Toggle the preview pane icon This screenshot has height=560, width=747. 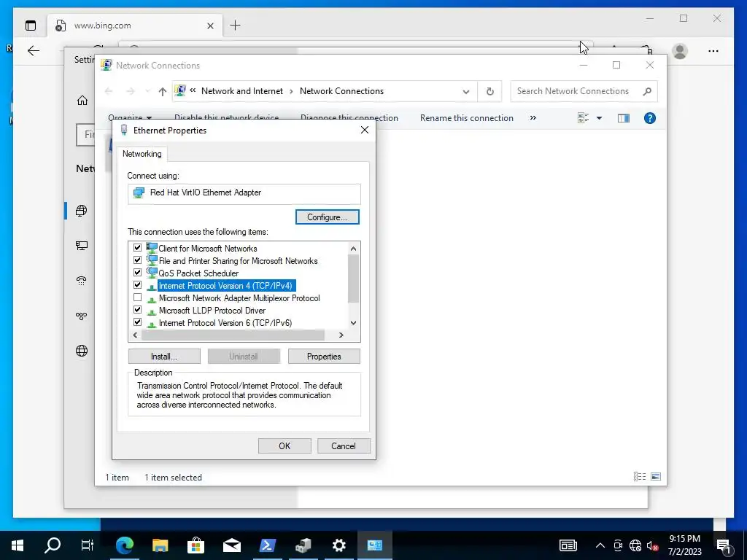coord(624,118)
